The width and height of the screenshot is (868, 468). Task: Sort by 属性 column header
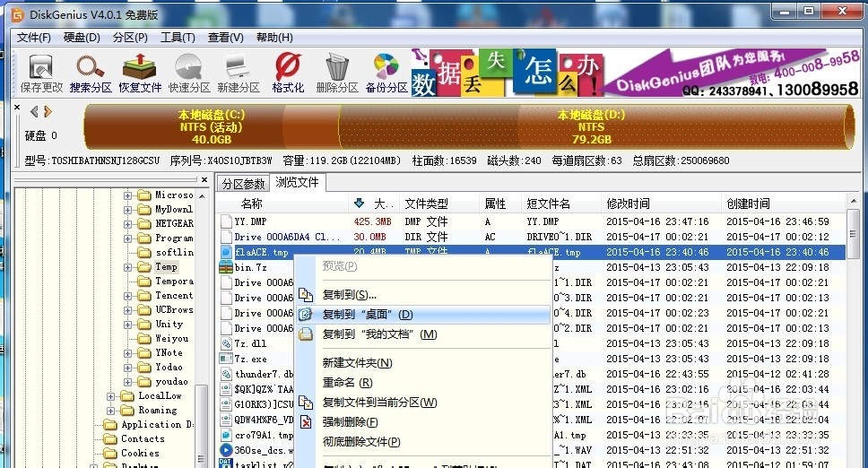click(499, 203)
